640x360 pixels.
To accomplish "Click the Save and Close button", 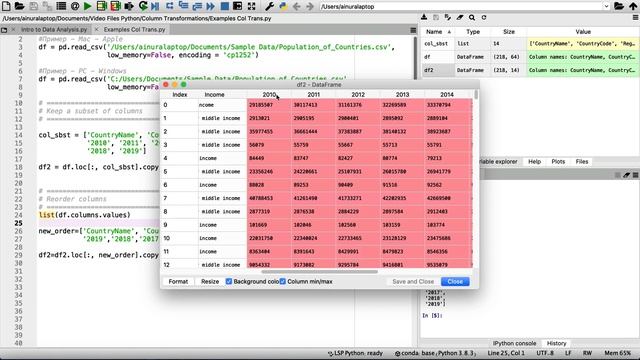I will point(413,282).
